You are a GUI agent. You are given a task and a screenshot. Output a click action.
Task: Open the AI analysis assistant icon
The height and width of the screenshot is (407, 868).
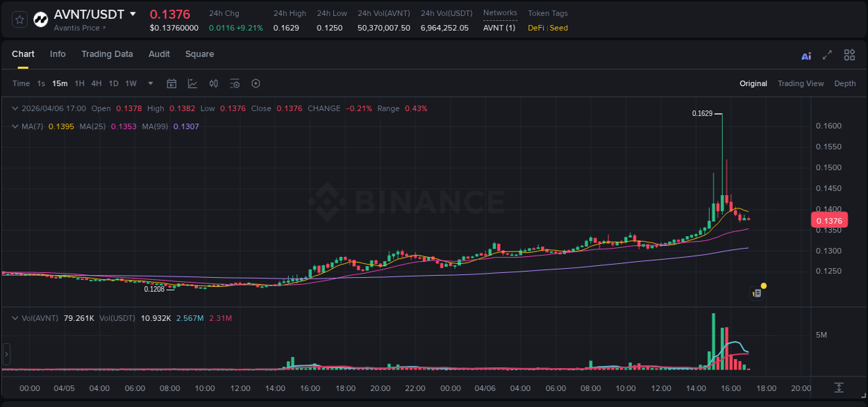[x=806, y=55]
